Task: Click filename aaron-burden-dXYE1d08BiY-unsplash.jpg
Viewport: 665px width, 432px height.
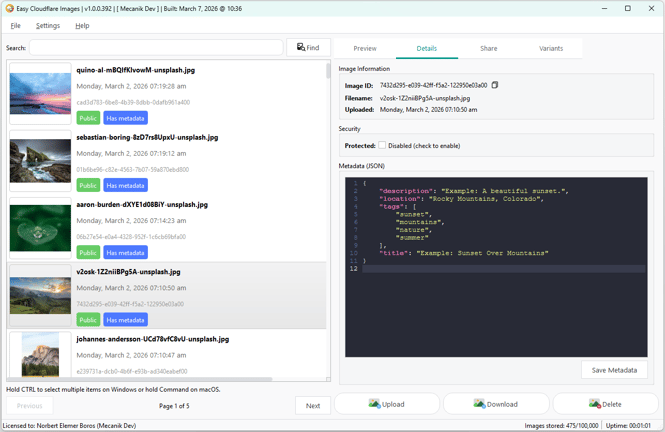Action: [x=142, y=204]
